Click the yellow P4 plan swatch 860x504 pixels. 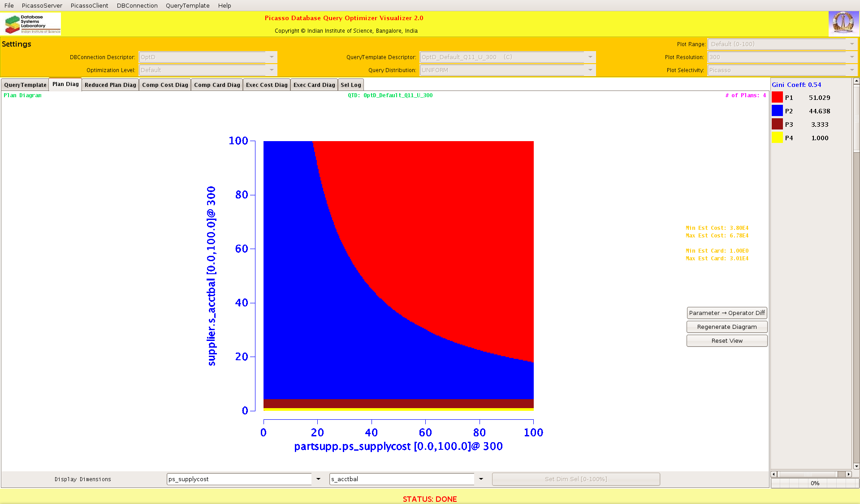[x=777, y=138]
